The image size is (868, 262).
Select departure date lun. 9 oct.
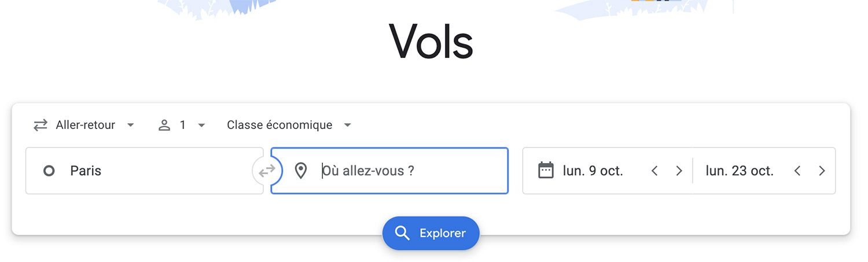tap(593, 171)
